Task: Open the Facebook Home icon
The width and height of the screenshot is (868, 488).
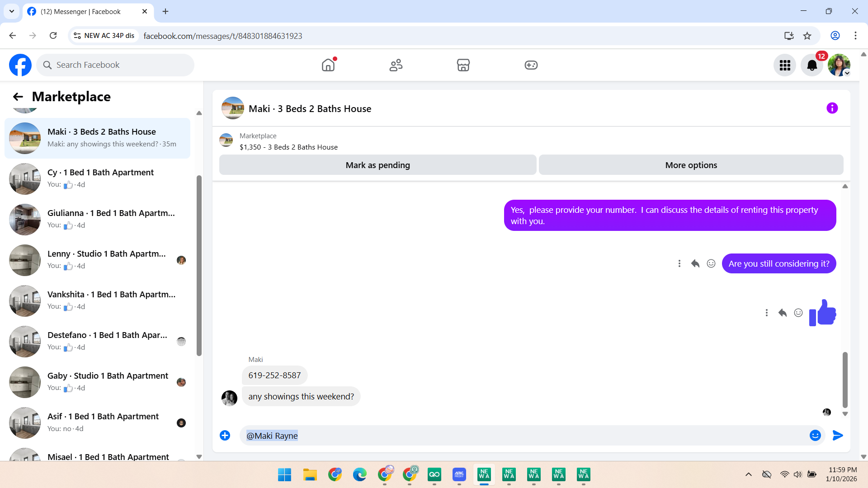Action: tap(328, 65)
